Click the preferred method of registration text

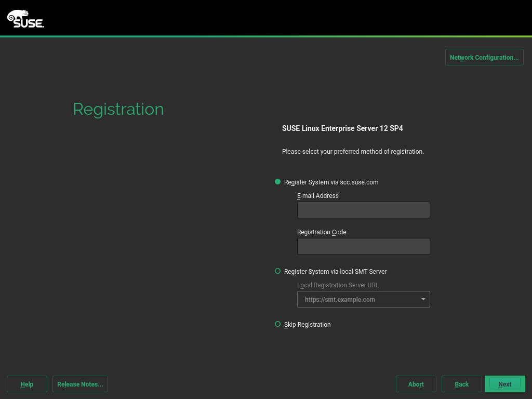pyautogui.click(x=353, y=152)
